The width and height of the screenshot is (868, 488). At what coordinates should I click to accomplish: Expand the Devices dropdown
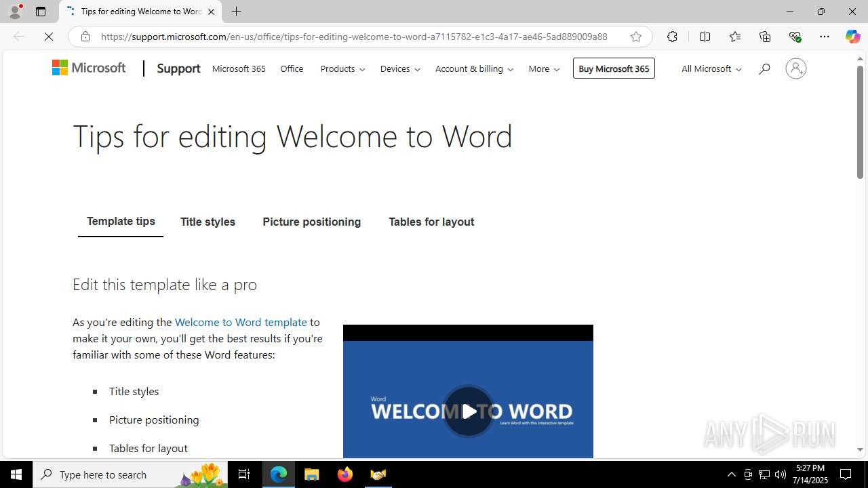click(400, 68)
